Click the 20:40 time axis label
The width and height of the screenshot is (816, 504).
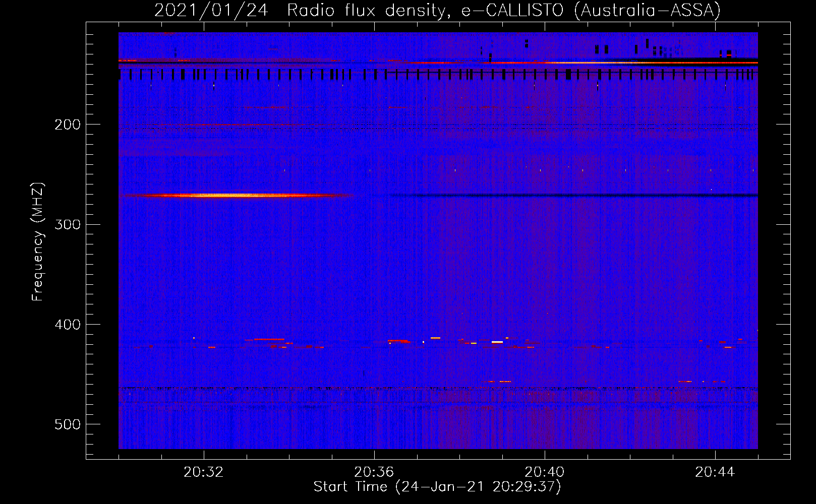click(x=545, y=472)
